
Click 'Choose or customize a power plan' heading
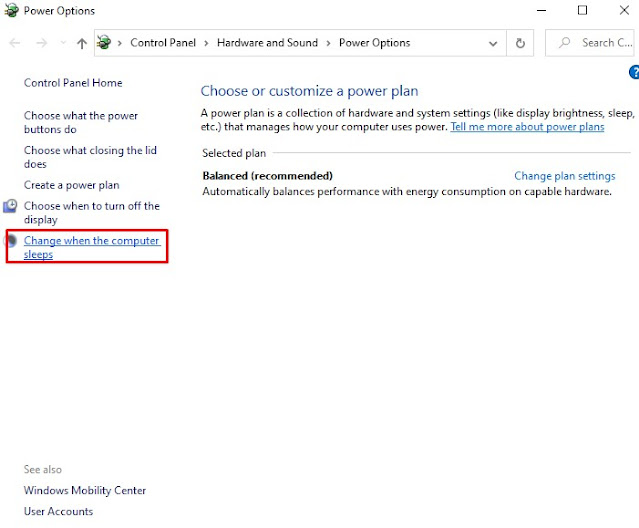click(x=309, y=91)
